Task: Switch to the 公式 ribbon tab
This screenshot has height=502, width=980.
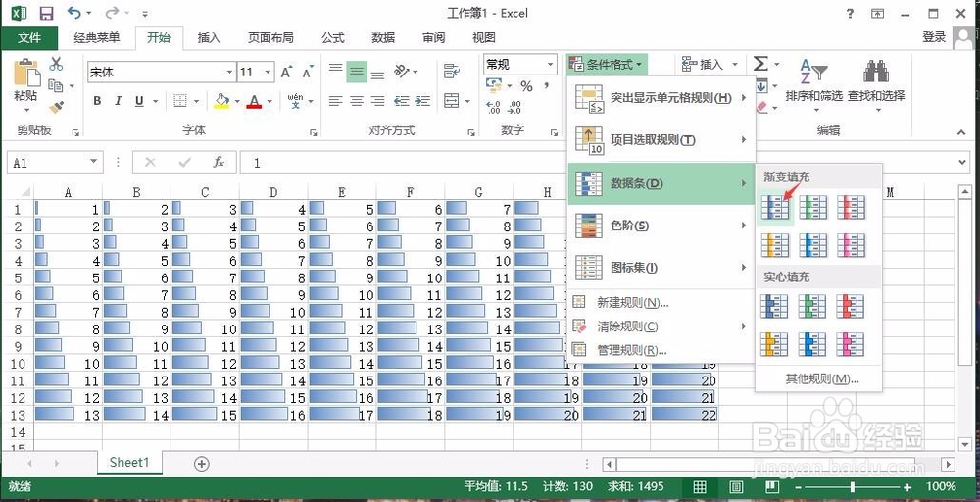Action: click(x=333, y=38)
